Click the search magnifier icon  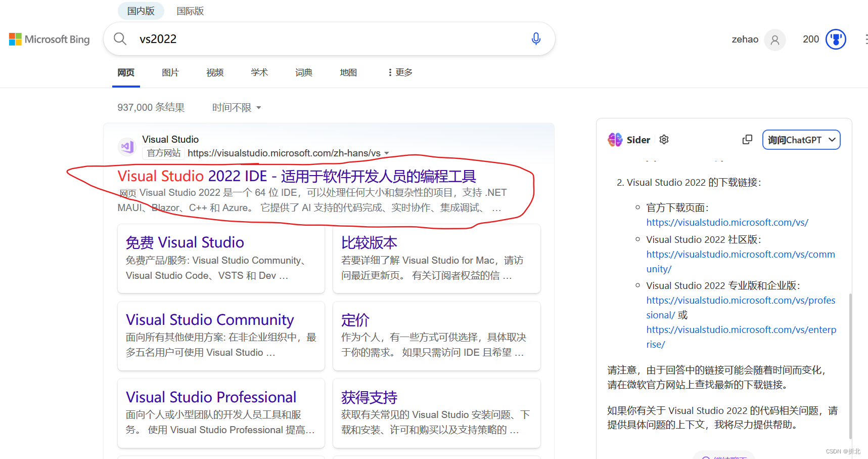[x=120, y=39]
